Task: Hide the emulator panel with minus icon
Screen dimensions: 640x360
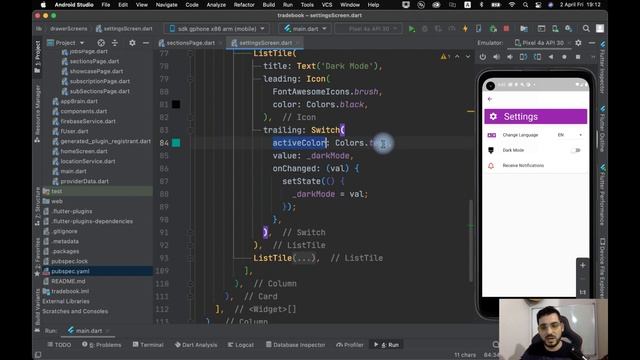Action: click(x=591, y=42)
